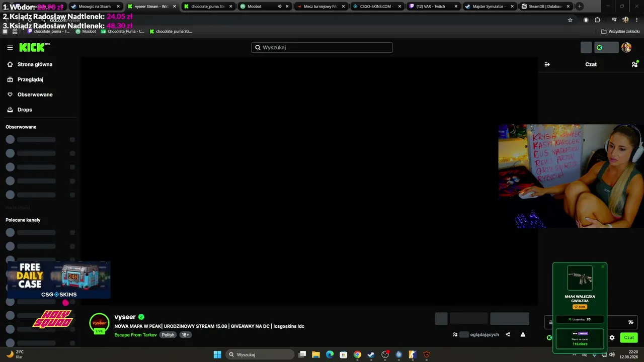
Task: Open browser extensions puzzle icon
Action: (x=597, y=20)
